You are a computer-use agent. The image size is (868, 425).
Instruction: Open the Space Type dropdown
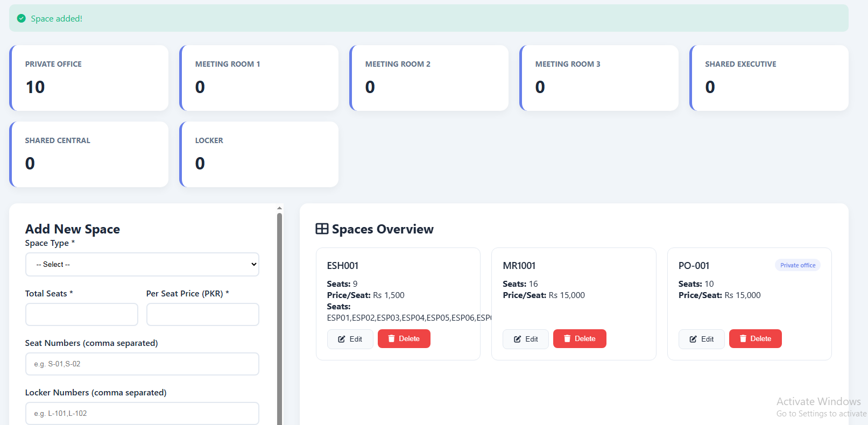142,265
